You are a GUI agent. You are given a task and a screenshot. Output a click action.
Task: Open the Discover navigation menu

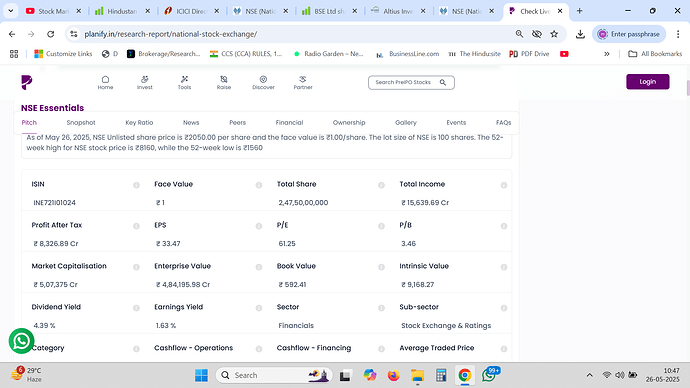[x=263, y=82]
